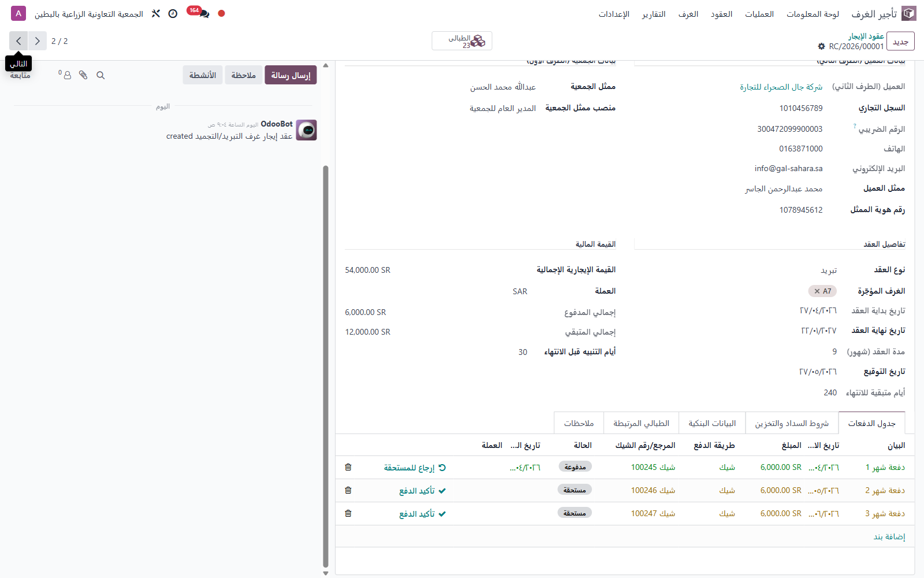Image resolution: width=924 pixels, height=578 pixels.
Task: Search messages in chatter
Action: pyautogui.click(x=100, y=75)
